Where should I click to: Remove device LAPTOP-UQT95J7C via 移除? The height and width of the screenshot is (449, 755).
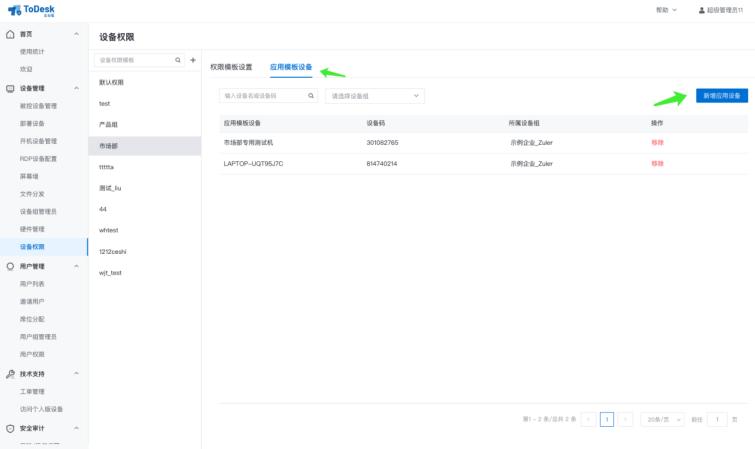[x=657, y=162]
